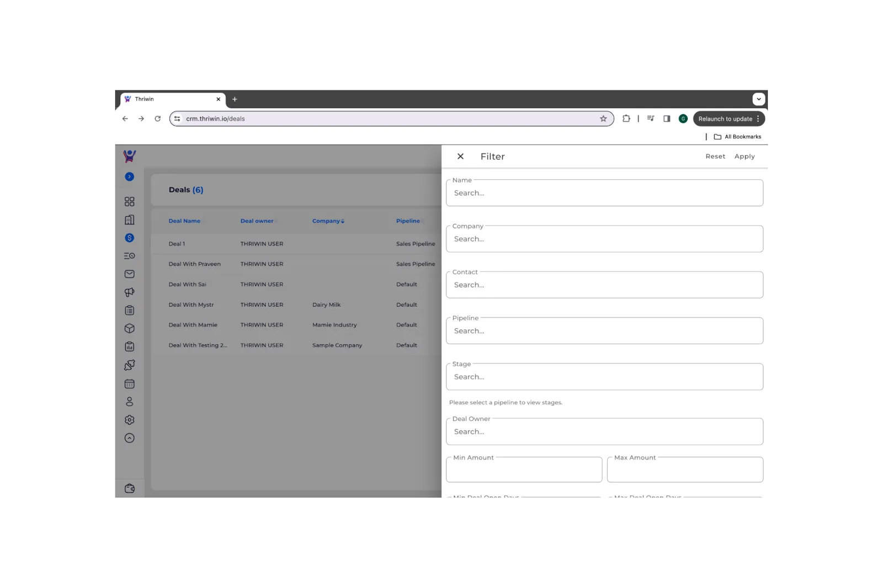Open the user profile sidebar icon
The image size is (883, 588).
click(130, 402)
